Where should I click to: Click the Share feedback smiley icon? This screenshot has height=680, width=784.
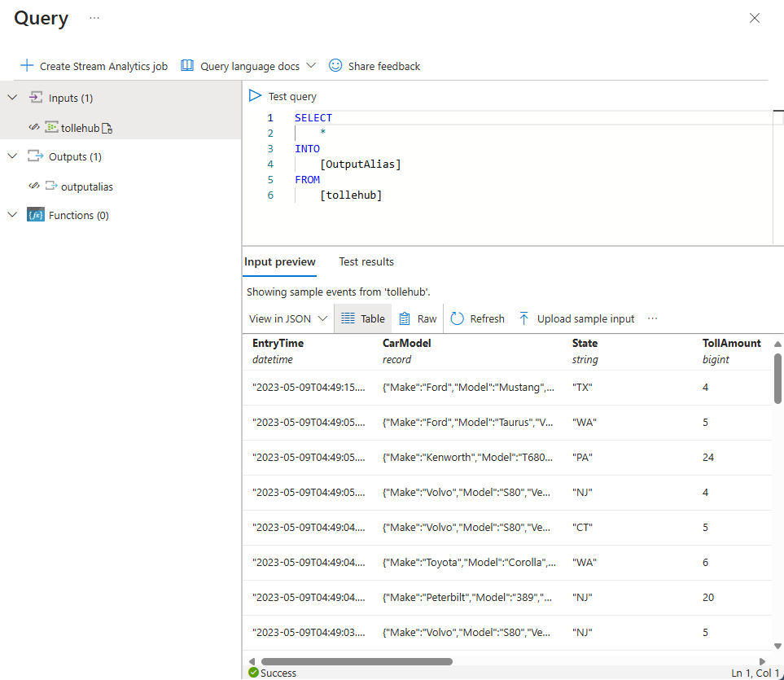click(335, 66)
